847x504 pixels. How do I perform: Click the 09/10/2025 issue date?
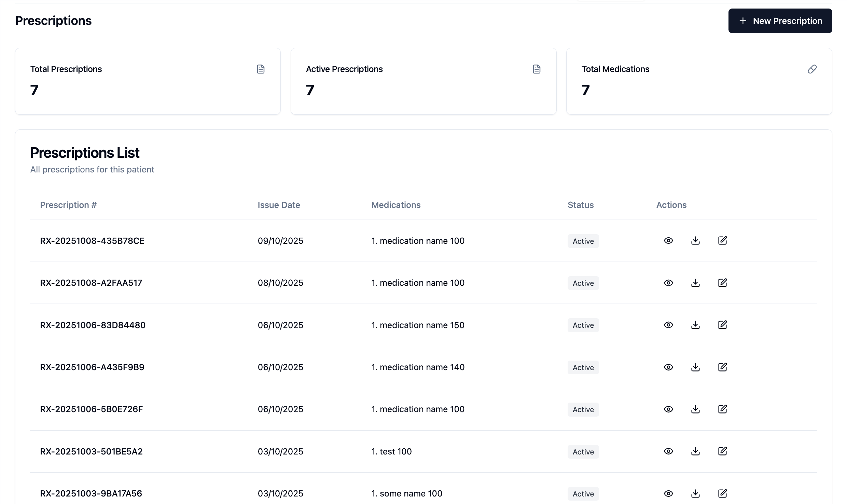[280, 241]
